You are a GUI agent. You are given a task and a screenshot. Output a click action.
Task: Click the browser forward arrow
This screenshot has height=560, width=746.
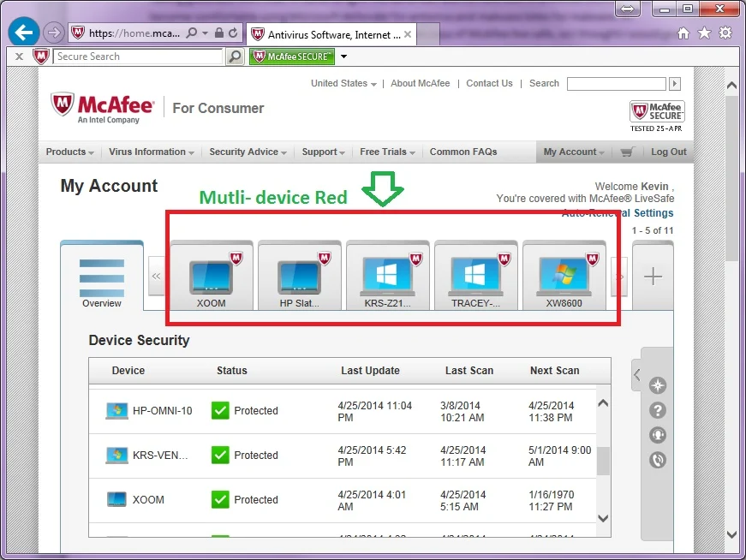pos(53,33)
